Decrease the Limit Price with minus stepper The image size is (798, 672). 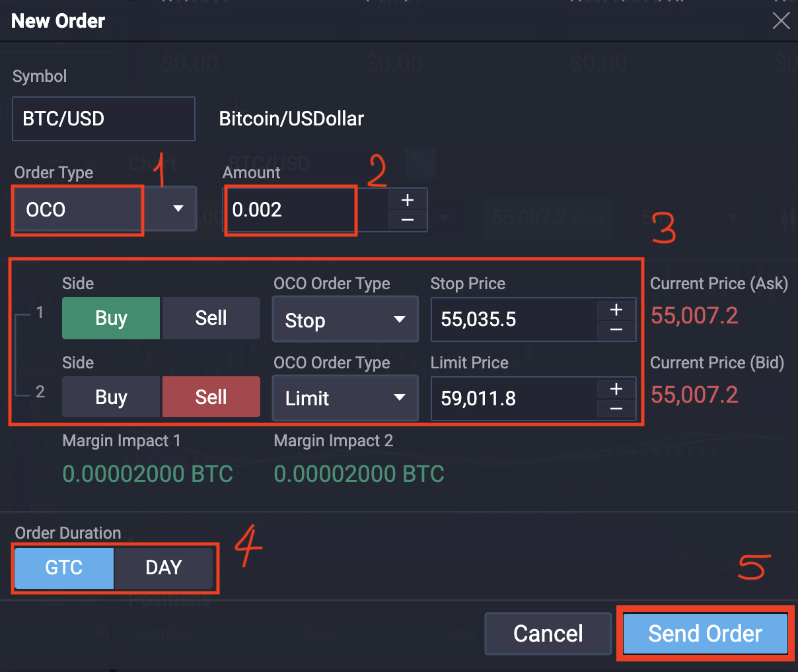tap(616, 410)
